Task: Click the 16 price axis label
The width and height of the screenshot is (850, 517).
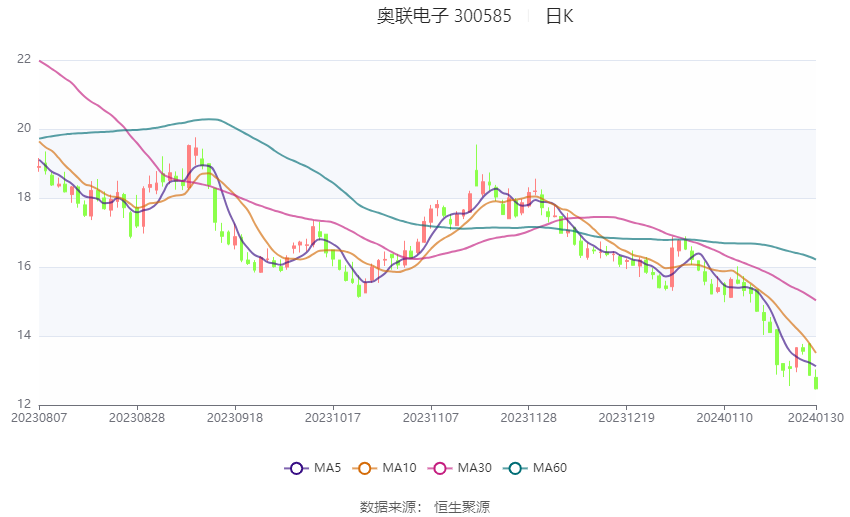Action: tap(24, 266)
